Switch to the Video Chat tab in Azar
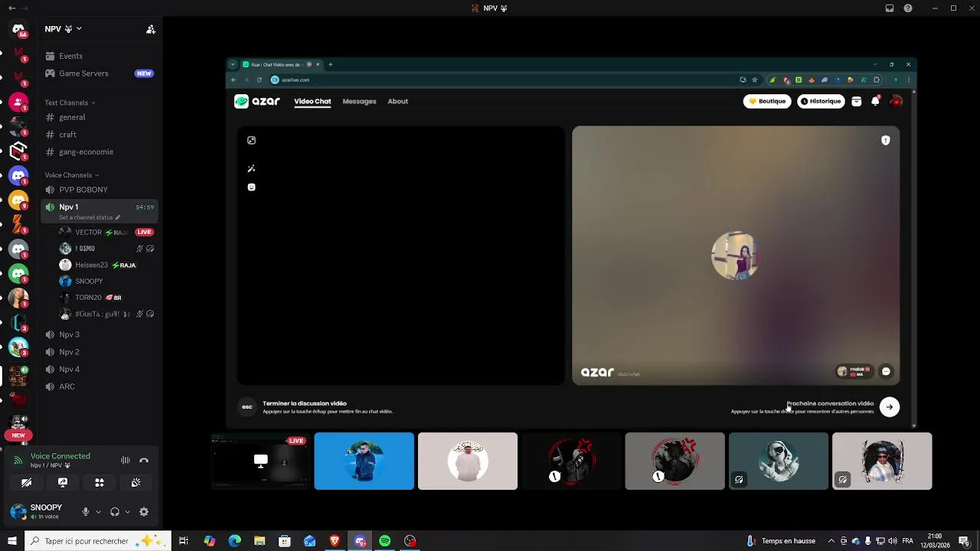This screenshot has width=980, height=551. [x=312, y=101]
